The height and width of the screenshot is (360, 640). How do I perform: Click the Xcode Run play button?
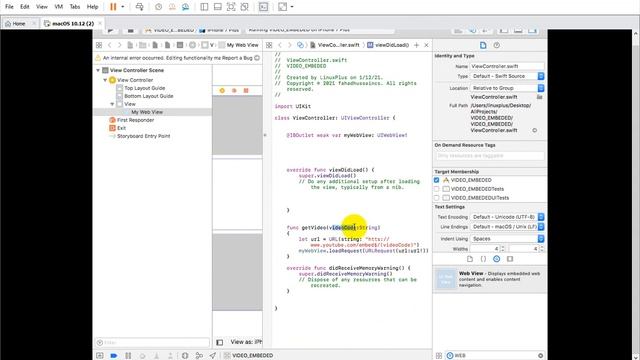tap(111, 31)
